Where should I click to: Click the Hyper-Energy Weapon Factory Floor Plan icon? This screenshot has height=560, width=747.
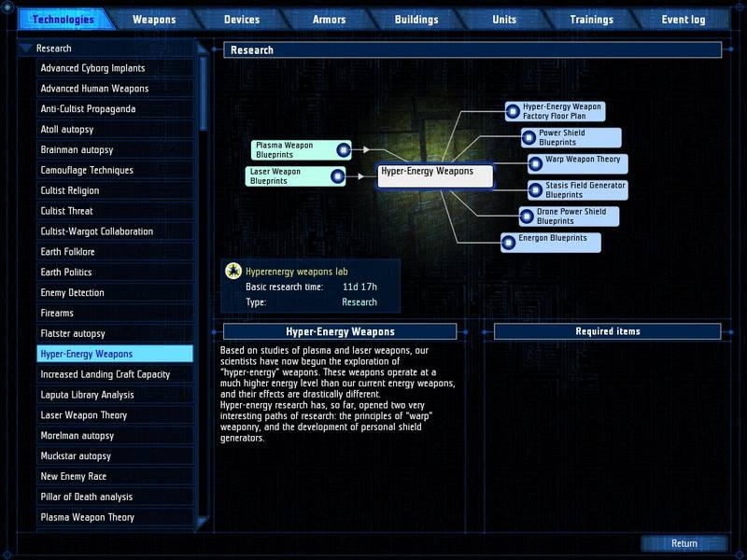[513, 111]
